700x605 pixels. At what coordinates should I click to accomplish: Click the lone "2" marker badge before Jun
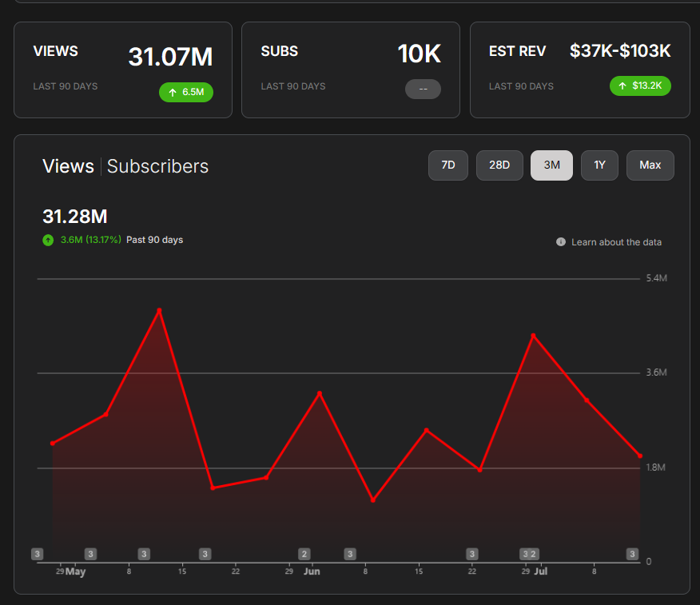coord(304,554)
